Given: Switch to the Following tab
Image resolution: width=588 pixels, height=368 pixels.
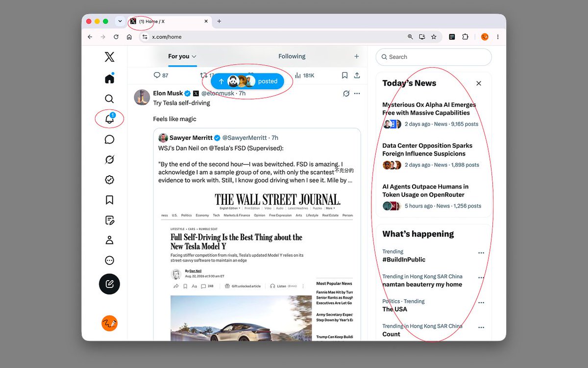Looking at the screenshot, I should 292,56.
